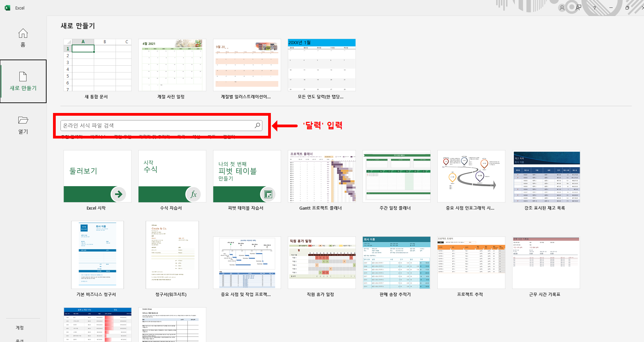Screen dimensions: 644x342
Task: Open 근무 시간 기록표 template
Action: [x=546, y=263]
